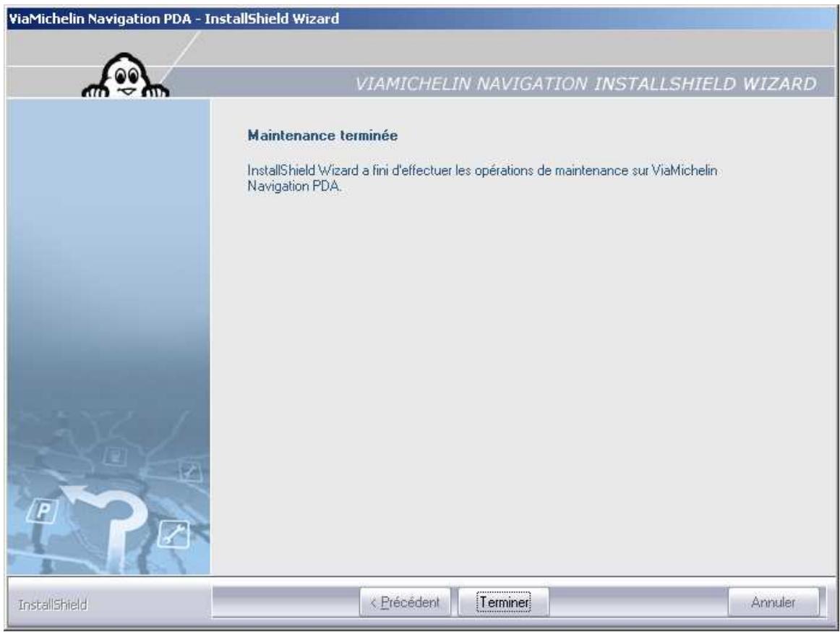The height and width of the screenshot is (632, 840).
Task: Click the "VIAMICHELIN NAVIGATION INSTALLSHIELD WIZARD" banner text
Action: [586, 84]
